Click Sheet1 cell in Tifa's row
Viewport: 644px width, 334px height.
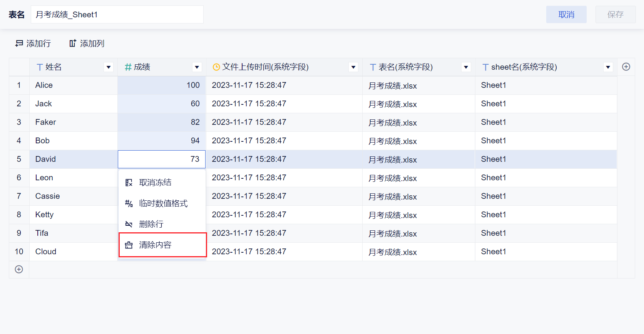(546, 233)
